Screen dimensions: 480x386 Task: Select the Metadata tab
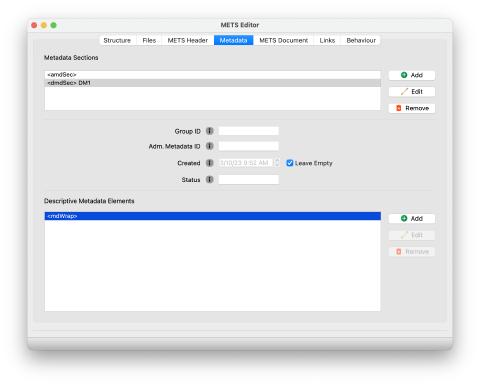pyautogui.click(x=233, y=40)
